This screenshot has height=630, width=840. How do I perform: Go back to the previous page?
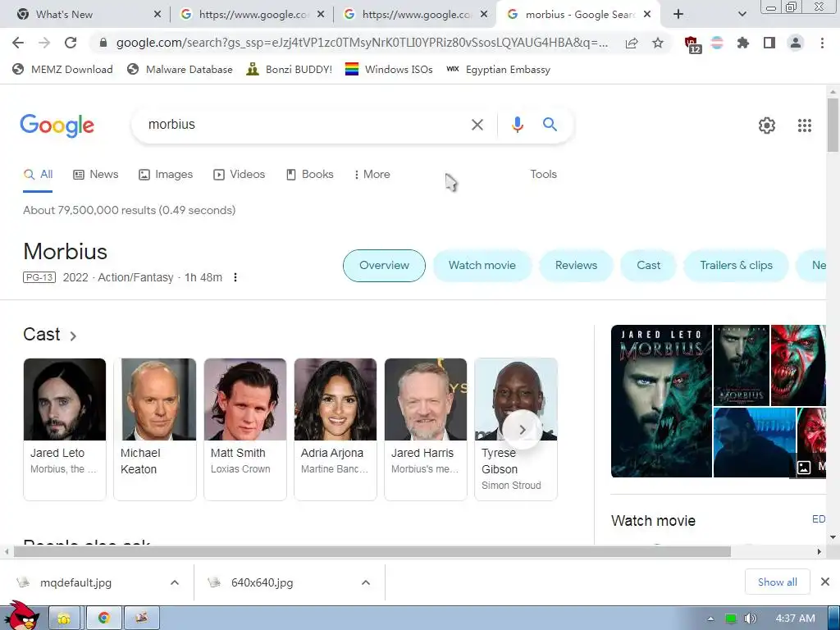click(x=18, y=43)
